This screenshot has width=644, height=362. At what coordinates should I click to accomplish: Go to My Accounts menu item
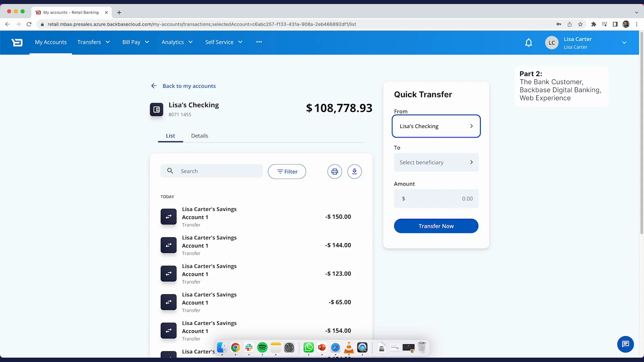pos(51,42)
